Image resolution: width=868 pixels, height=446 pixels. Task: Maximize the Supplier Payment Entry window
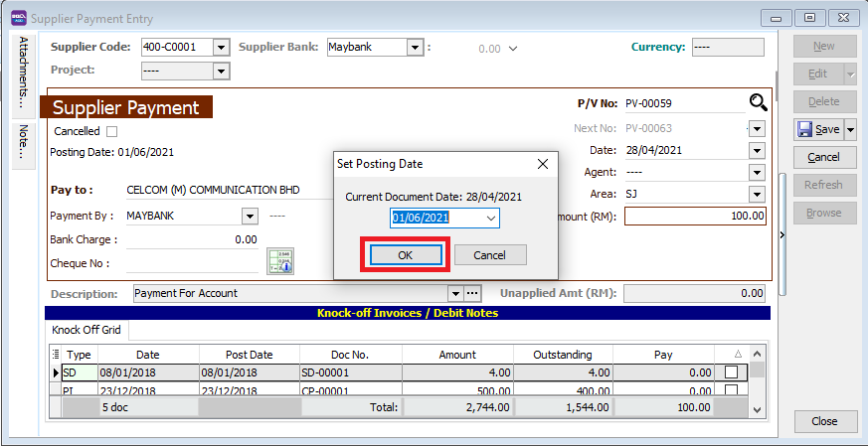809,18
